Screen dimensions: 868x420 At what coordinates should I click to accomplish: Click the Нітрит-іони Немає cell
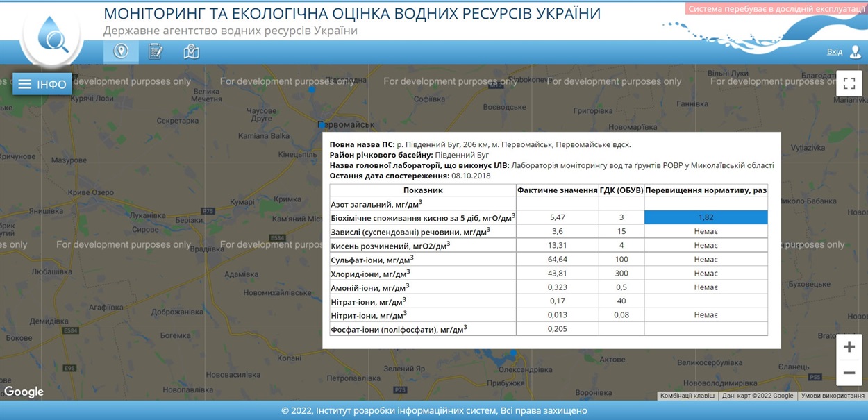point(706,315)
